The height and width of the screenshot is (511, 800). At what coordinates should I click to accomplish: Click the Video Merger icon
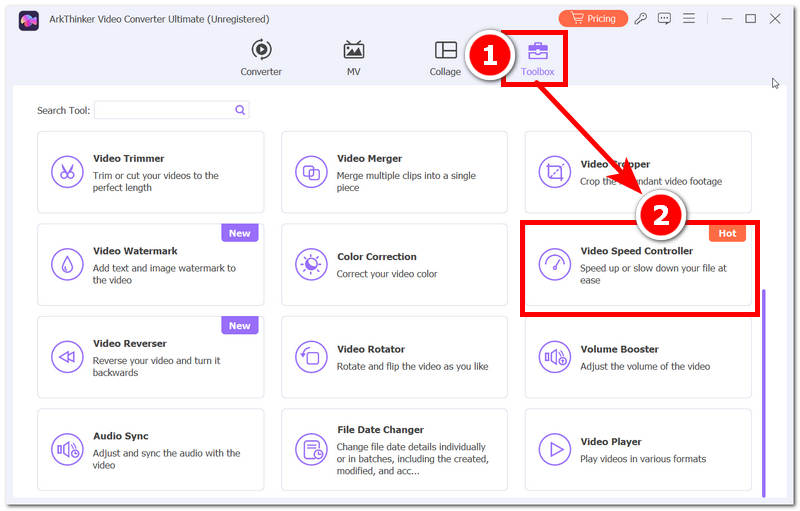[311, 172]
